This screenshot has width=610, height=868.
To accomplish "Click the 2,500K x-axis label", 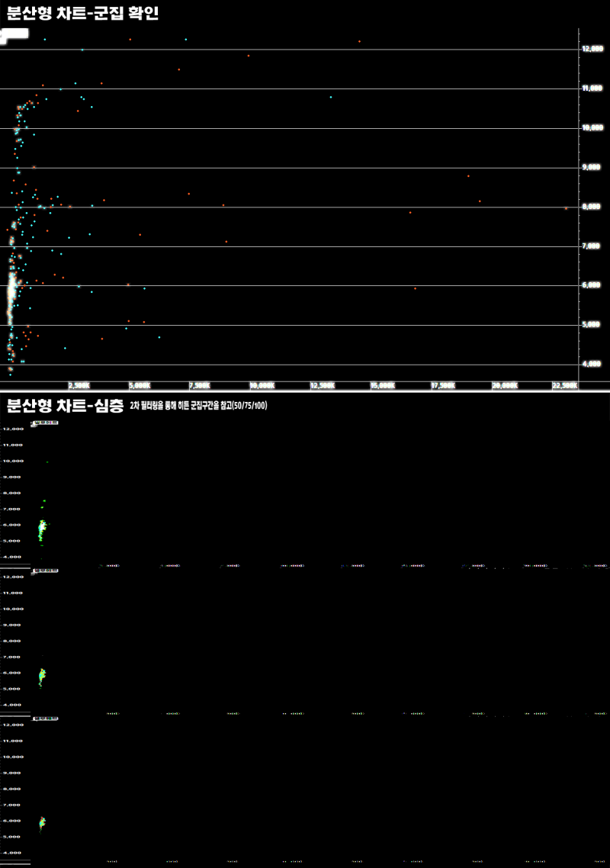I will pos(79,385).
